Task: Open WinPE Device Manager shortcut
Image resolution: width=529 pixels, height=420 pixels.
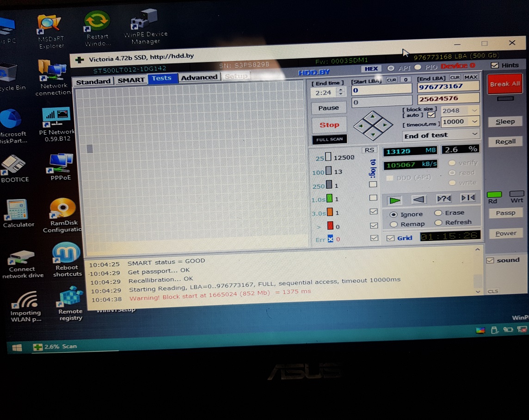Action: point(145,27)
